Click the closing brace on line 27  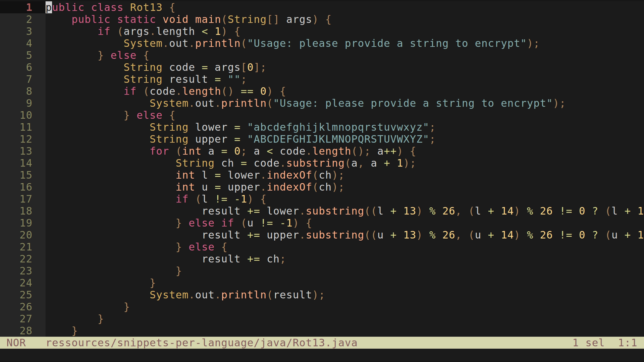click(x=100, y=319)
